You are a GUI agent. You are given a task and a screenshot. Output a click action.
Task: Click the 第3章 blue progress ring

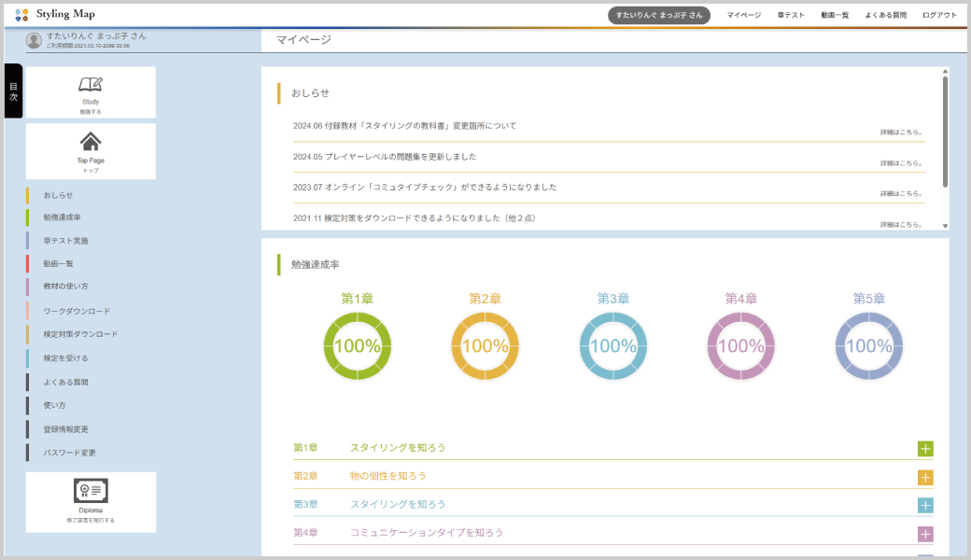612,345
